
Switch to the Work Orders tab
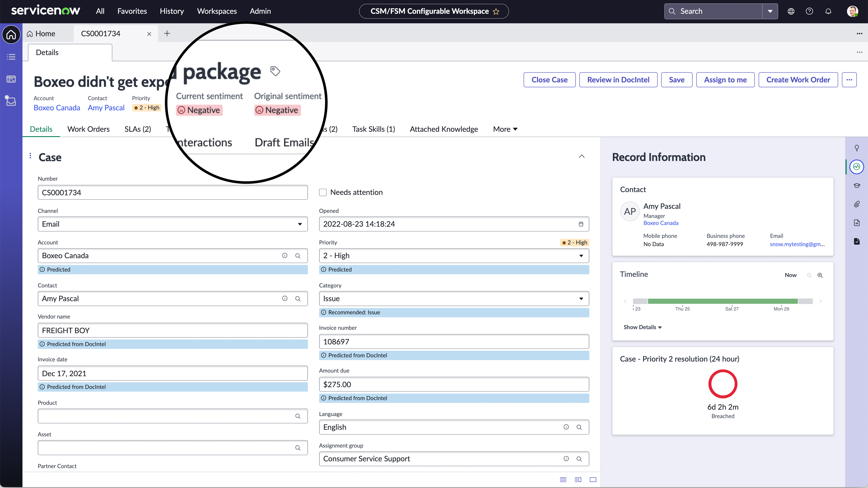[x=88, y=129]
